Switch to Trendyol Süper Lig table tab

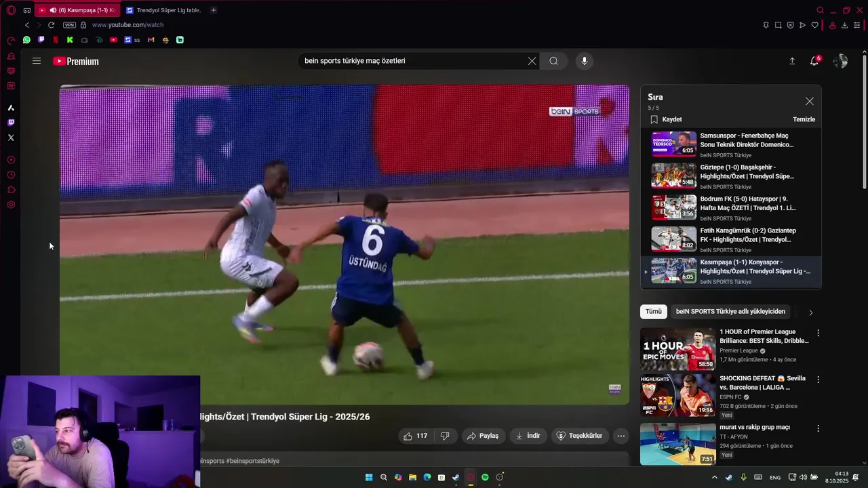[163, 10]
